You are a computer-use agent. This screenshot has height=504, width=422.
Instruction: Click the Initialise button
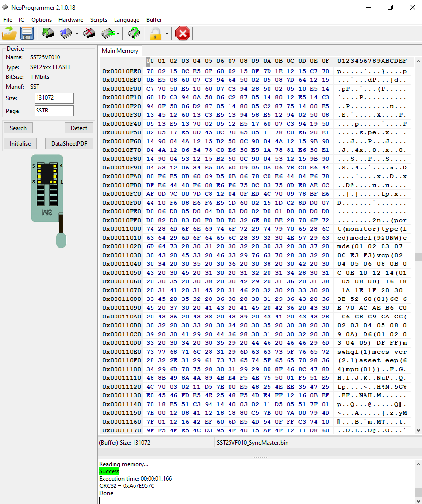point(20,143)
